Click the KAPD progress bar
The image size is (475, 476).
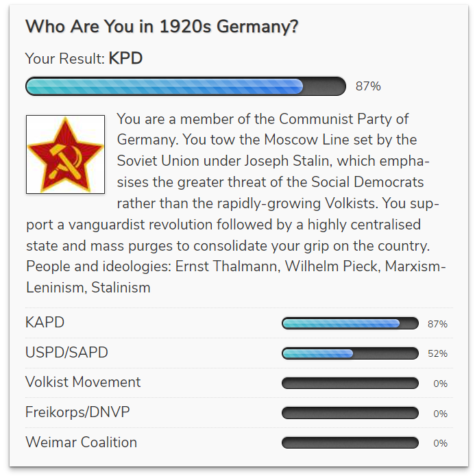point(350,323)
